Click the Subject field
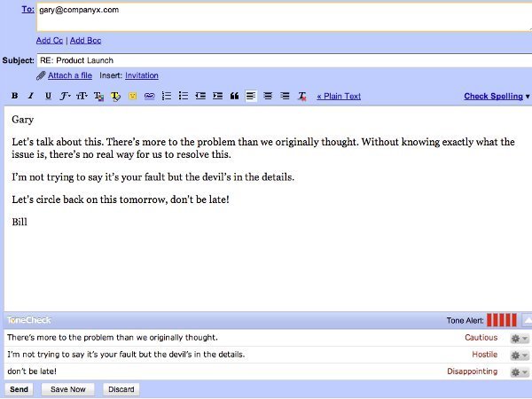 [285, 60]
